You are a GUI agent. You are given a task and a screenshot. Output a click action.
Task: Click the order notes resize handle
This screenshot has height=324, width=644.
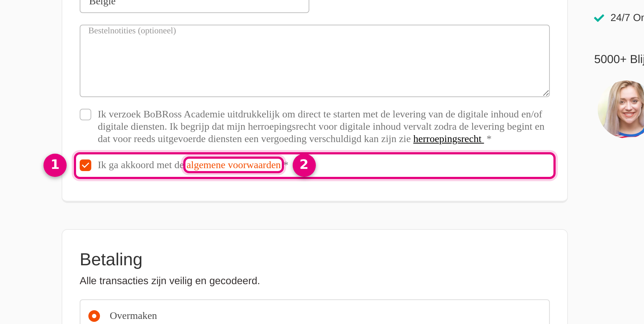pyautogui.click(x=546, y=93)
